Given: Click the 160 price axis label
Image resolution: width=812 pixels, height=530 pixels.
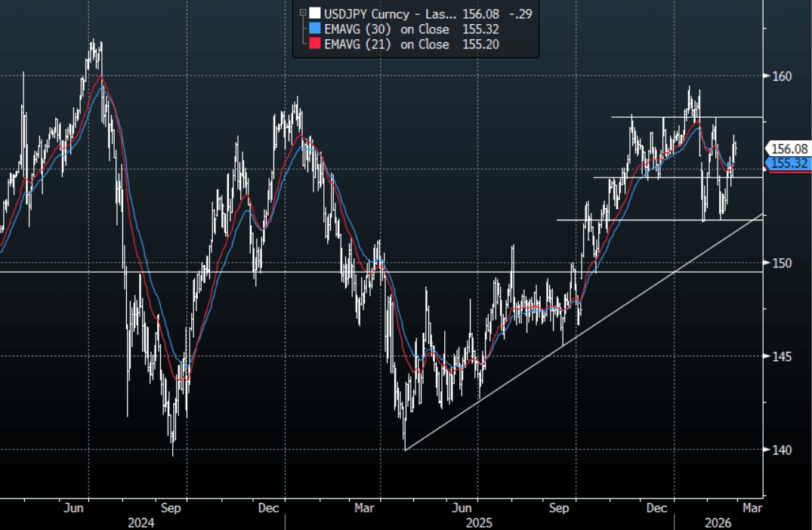Looking at the screenshot, I should (x=782, y=76).
